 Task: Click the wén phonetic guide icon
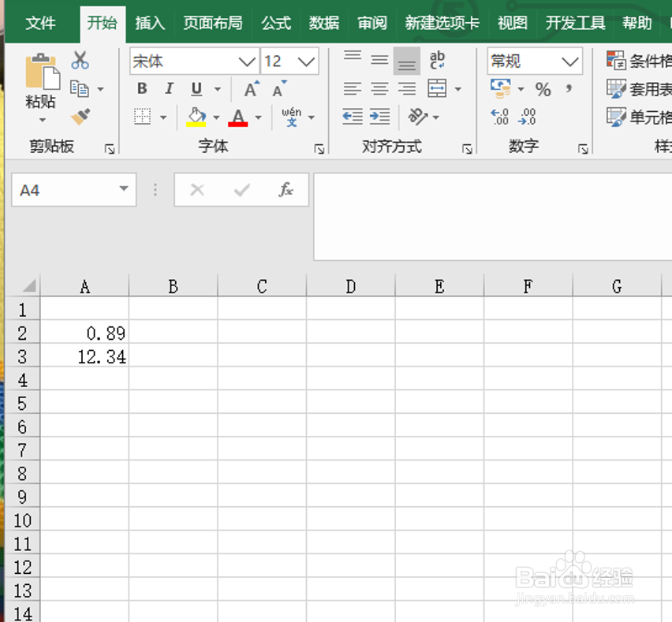[x=291, y=117]
